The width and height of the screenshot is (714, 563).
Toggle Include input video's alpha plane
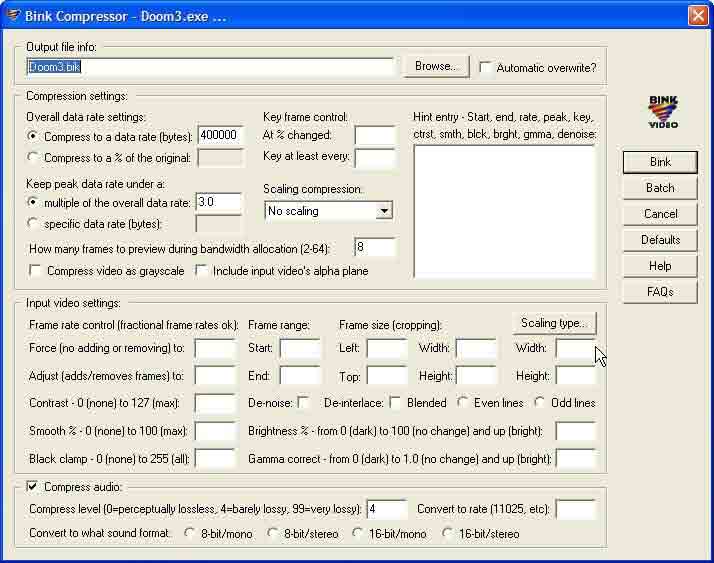(202, 271)
